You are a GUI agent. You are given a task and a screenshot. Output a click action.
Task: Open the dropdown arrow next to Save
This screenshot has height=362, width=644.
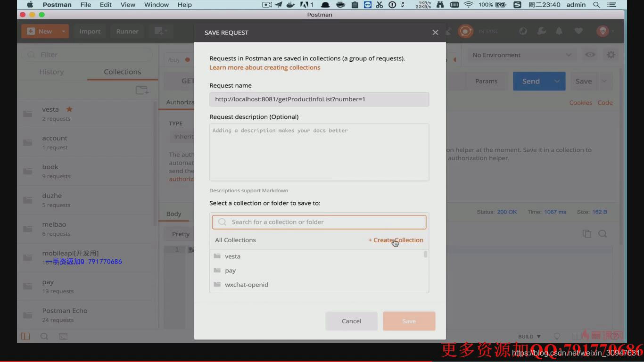click(x=604, y=81)
